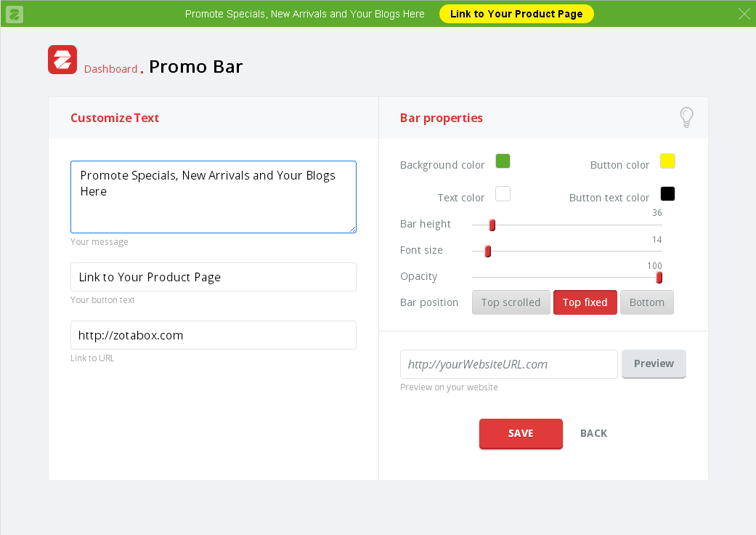Focus the Link to URL input field

(214, 335)
